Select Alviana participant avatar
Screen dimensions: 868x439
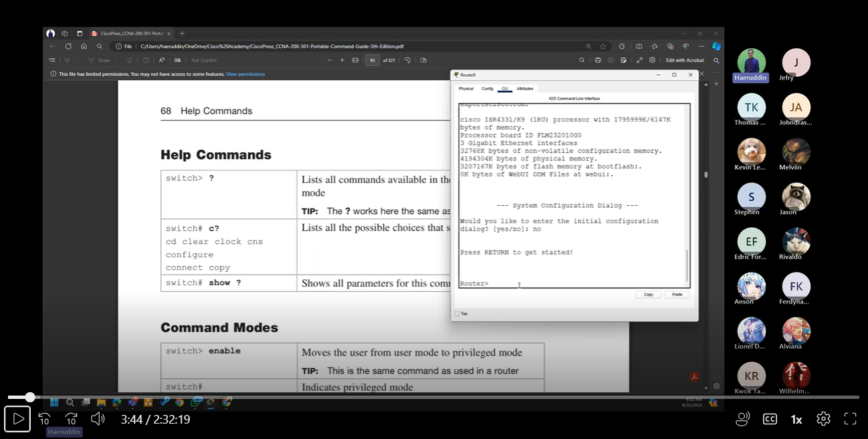point(796,331)
